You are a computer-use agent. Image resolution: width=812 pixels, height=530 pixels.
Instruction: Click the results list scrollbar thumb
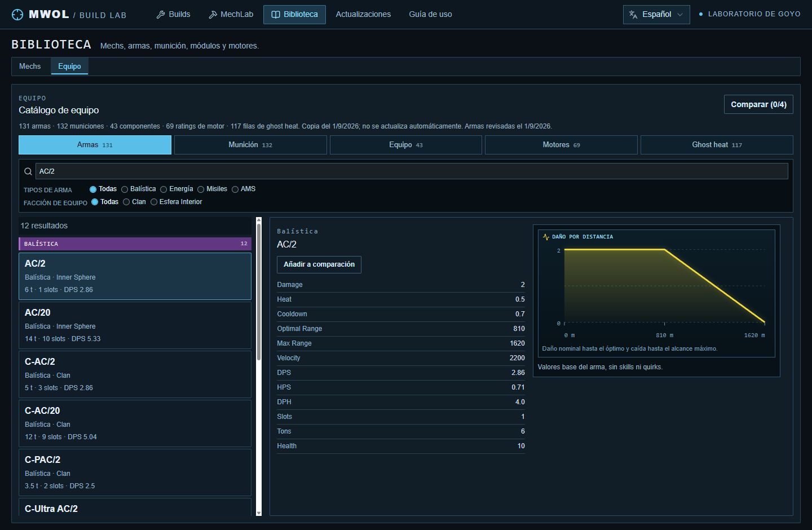259,292
